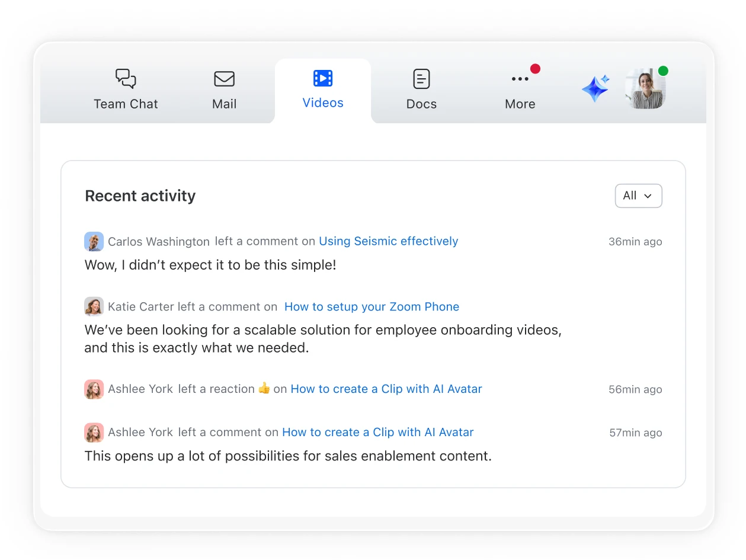Click the green online status dot
This screenshot has width=746, height=560.
click(x=663, y=71)
